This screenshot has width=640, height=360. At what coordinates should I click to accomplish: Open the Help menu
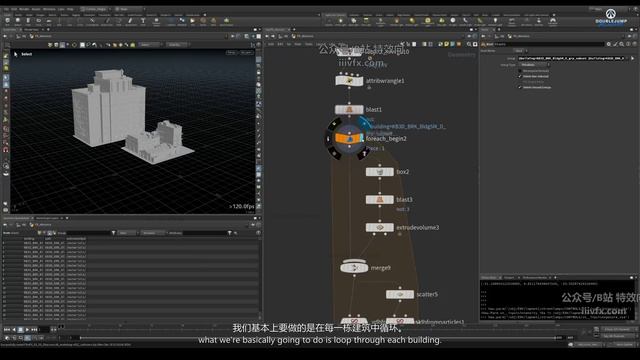pos(70,9)
